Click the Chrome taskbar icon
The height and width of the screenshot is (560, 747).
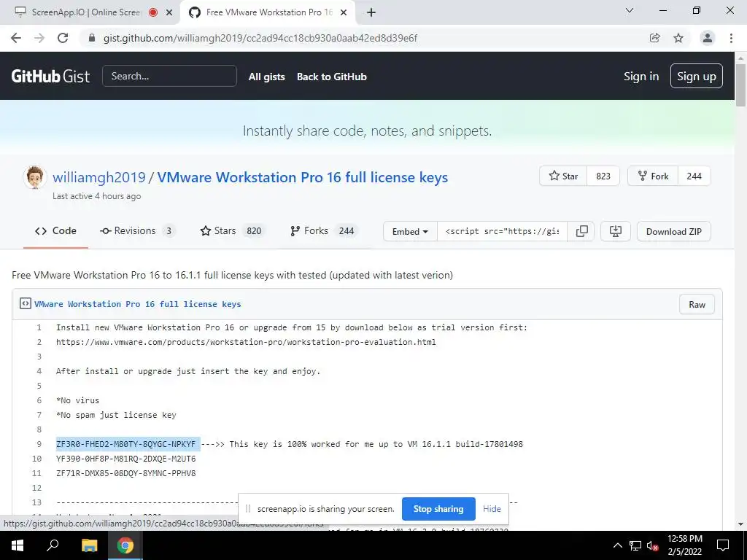pos(125,545)
